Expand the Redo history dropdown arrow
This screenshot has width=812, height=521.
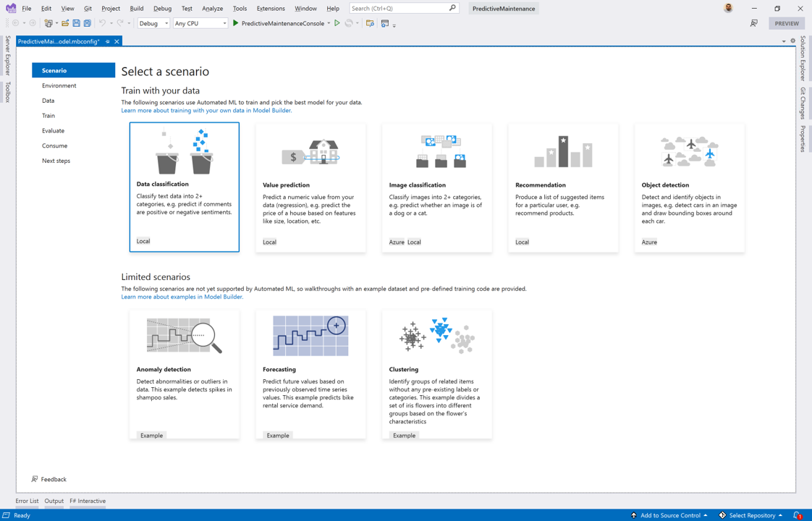coord(129,23)
